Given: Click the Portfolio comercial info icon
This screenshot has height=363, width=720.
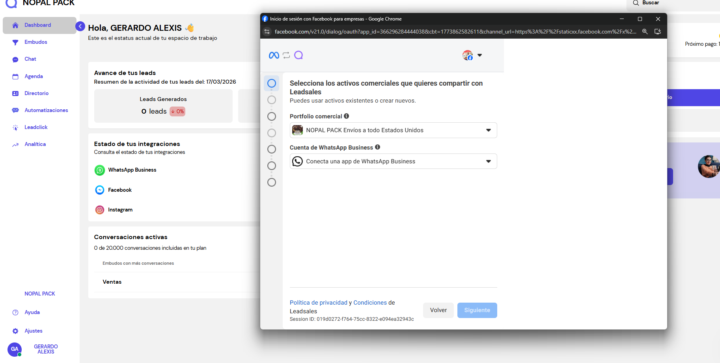Looking at the screenshot, I should [346, 117].
